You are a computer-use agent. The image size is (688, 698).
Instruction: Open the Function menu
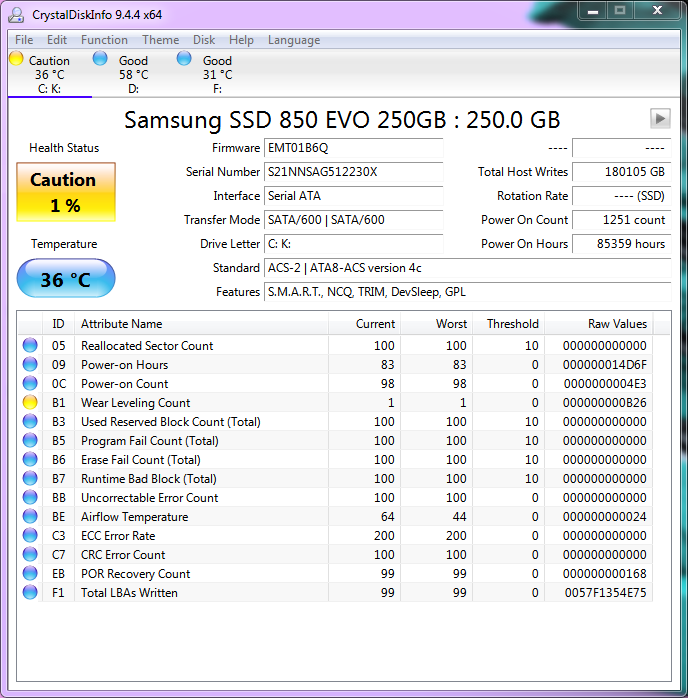coord(104,40)
